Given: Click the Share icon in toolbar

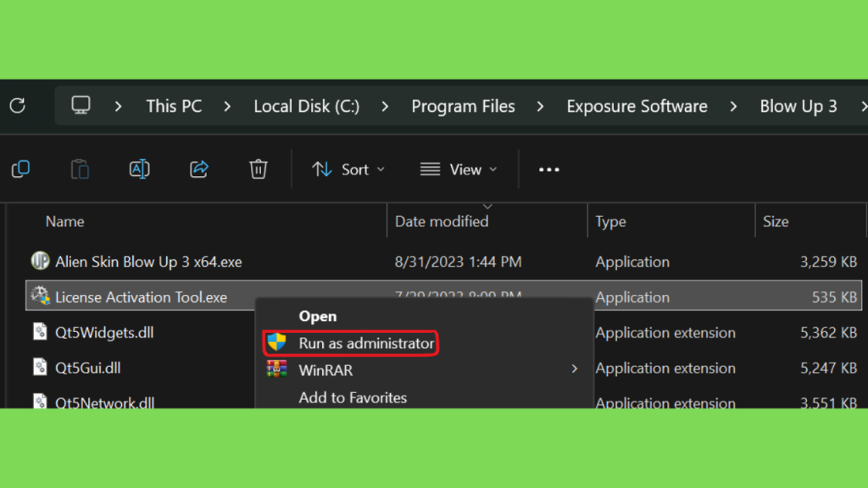Looking at the screenshot, I should pyautogui.click(x=198, y=169).
